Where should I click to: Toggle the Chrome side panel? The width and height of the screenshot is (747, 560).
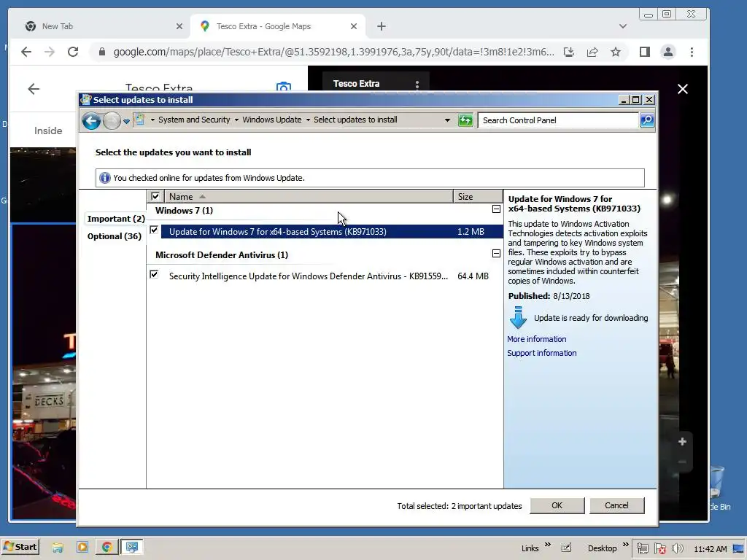(645, 52)
